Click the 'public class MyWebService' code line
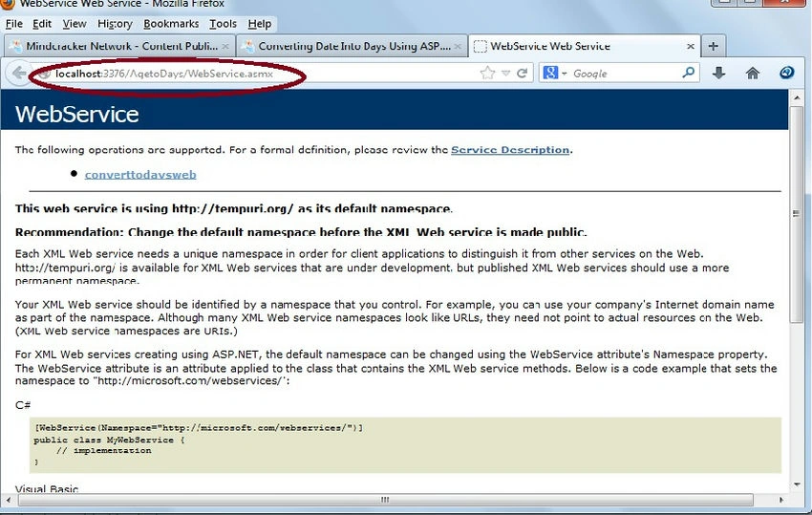Screen dimensions: 812x515 tap(109, 440)
